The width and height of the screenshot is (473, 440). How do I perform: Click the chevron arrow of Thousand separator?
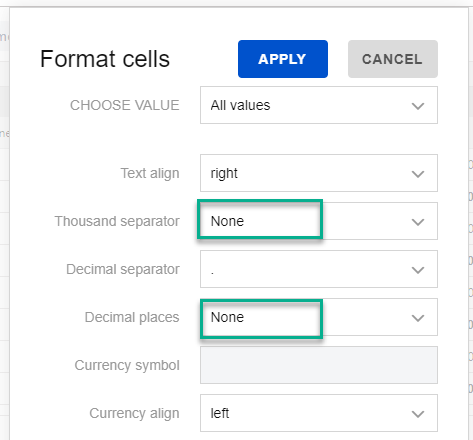tap(418, 222)
